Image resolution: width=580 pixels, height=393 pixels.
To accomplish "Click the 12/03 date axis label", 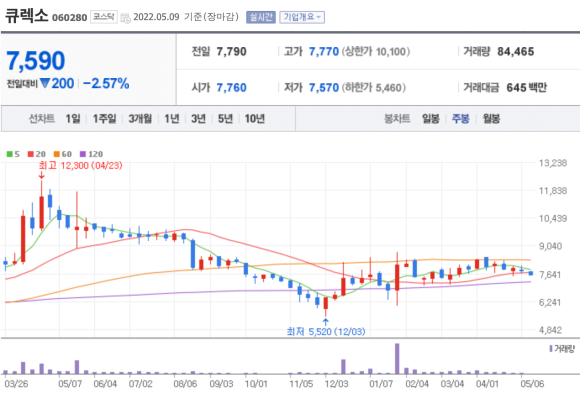I will tap(336, 384).
